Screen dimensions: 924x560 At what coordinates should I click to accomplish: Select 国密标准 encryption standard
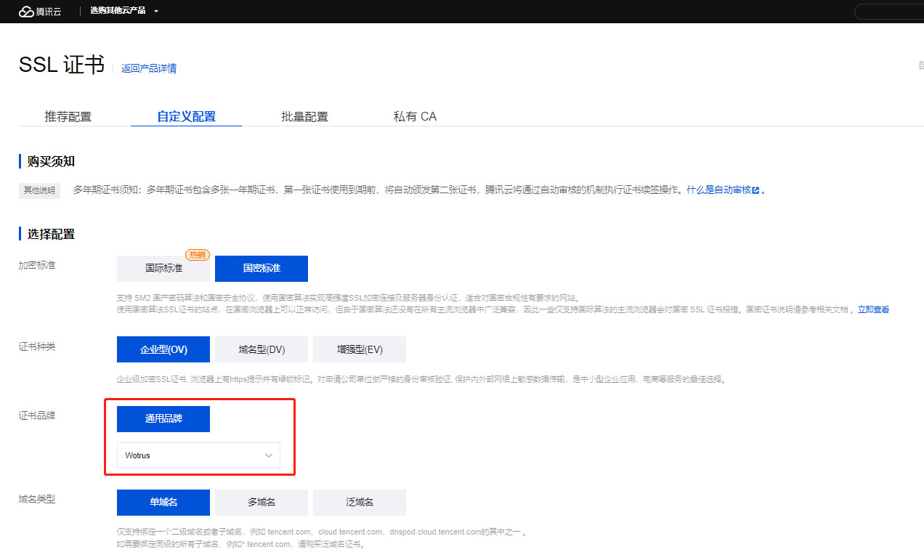click(x=262, y=269)
